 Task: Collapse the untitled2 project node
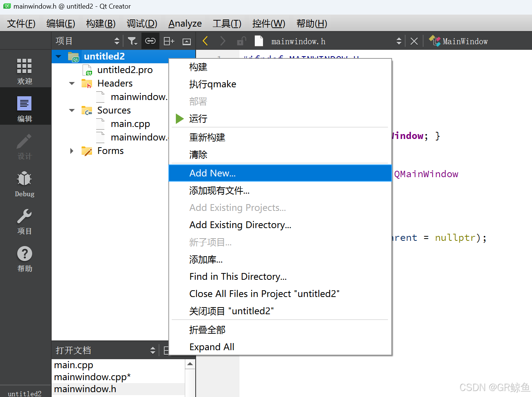(58, 57)
